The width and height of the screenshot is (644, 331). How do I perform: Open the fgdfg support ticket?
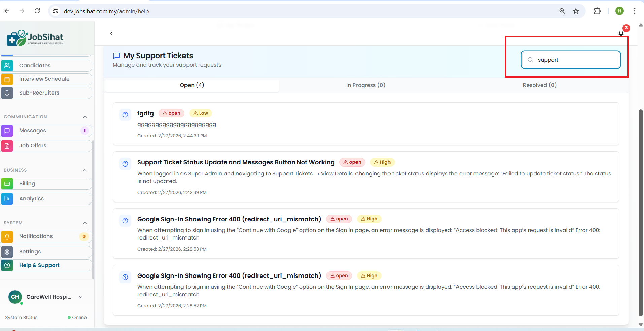click(x=145, y=113)
